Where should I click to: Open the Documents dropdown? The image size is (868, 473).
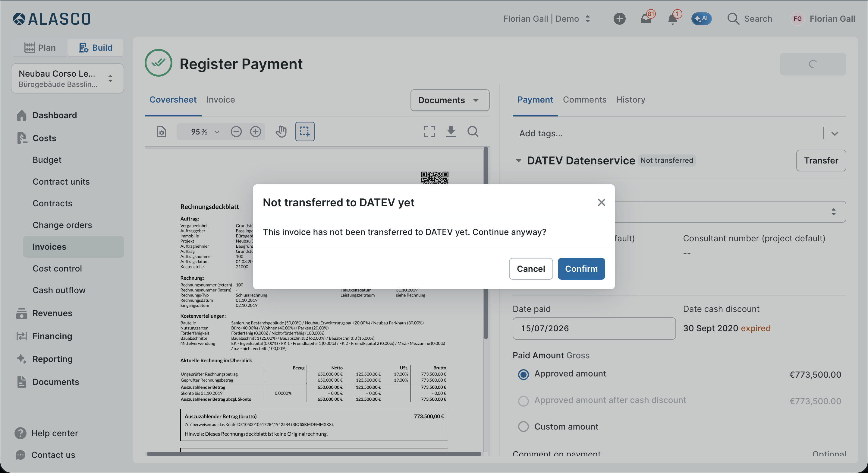click(x=449, y=100)
